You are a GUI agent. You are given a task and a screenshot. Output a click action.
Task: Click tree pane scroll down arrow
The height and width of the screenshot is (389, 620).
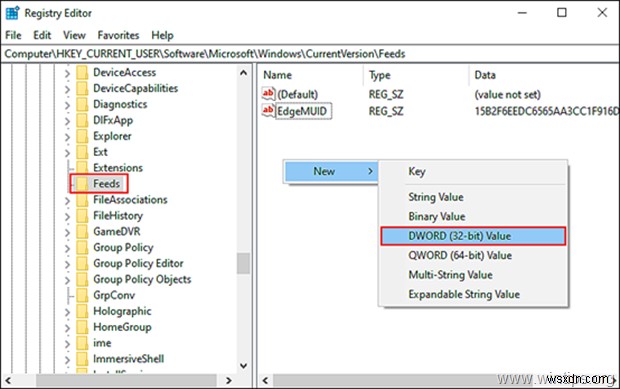click(x=244, y=366)
